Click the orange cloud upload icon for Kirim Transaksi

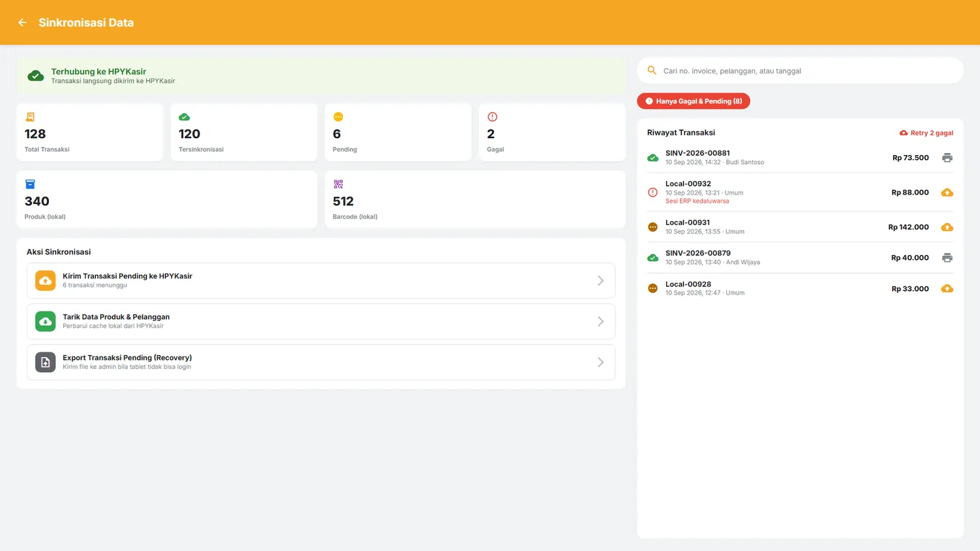tap(46, 281)
